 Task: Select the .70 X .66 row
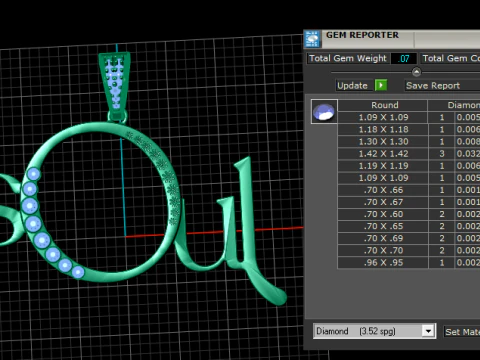point(409,190)
